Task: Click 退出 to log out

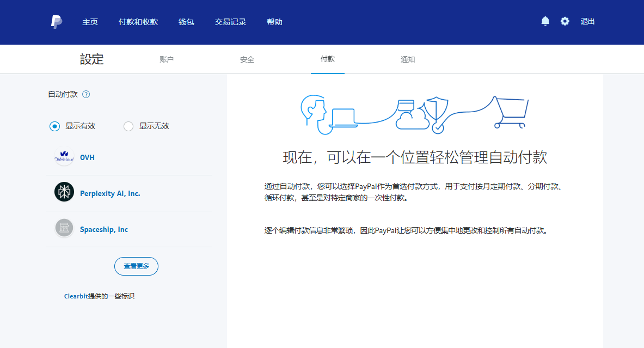Action: coord(587,22)
